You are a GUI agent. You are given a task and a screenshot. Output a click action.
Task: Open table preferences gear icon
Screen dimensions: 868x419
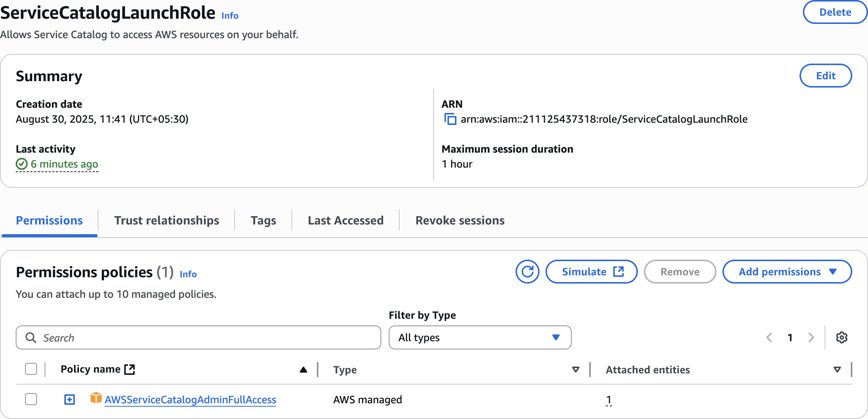click(x=841, y=337)
